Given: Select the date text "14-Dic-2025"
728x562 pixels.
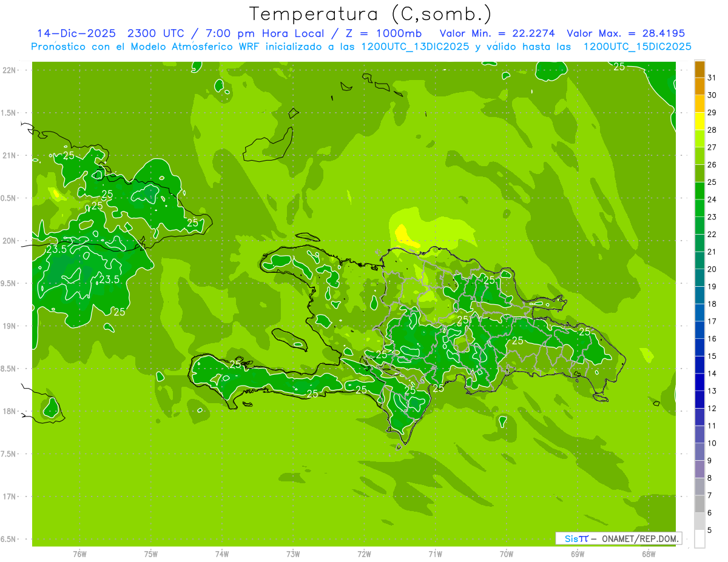Looking at the screenshot, I should [78, 33].
